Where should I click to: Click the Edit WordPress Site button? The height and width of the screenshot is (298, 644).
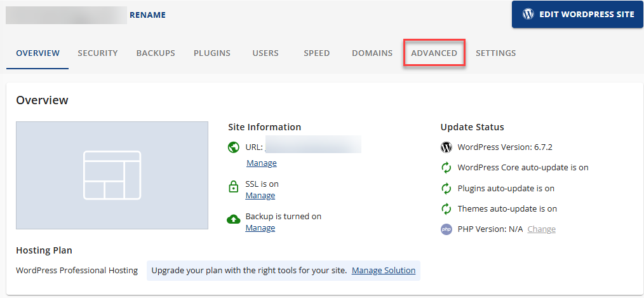click(577, 15)
